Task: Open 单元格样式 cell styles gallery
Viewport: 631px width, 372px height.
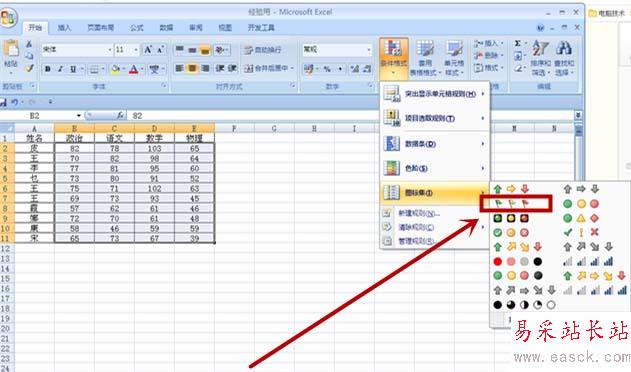Action: coord(454,59)
